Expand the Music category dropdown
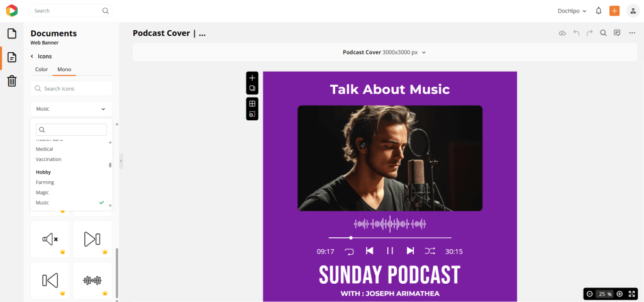 pyautogui.click(x=71, y=109)
